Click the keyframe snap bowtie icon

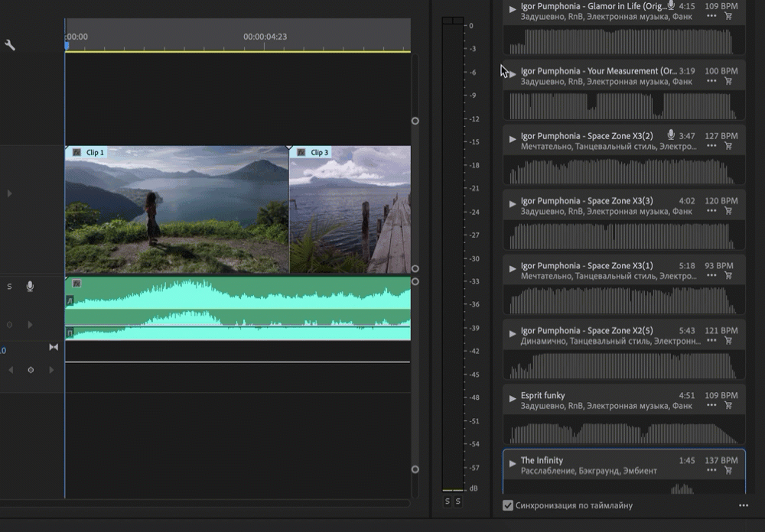coord(54,347)
